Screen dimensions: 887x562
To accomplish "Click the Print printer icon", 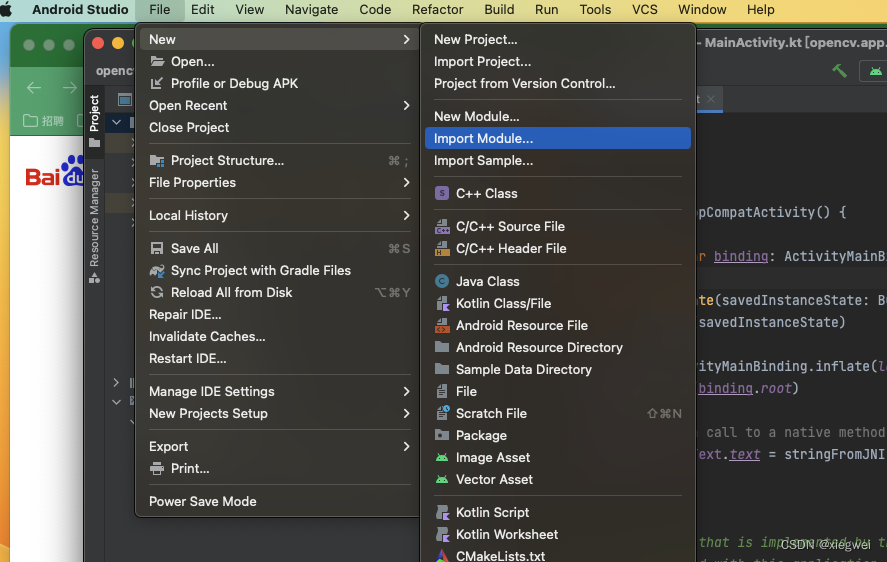I will tap(157, 469).
